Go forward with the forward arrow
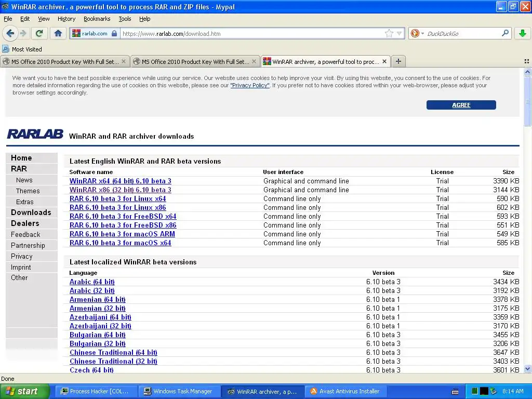Viewport: 532px width, 399px height. coord(23,33)
